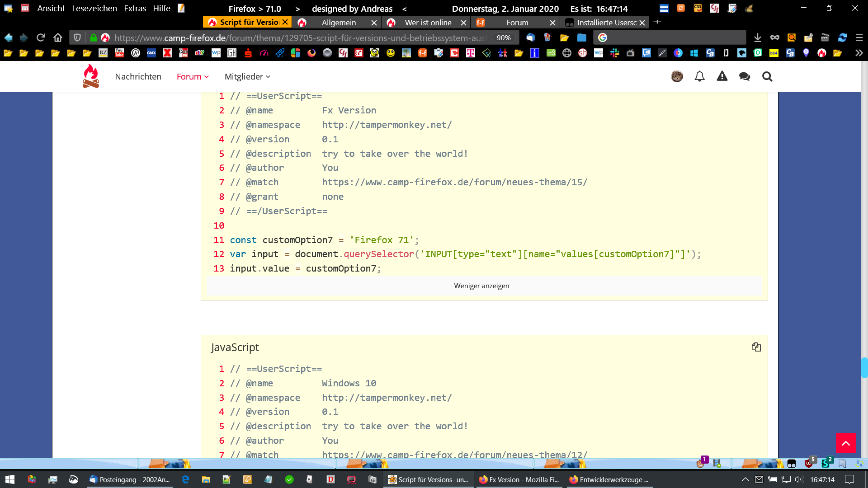Click the camp-firefox campfire logo
The width and height of the screenshot is (868, 488).
tap(91, 76)
